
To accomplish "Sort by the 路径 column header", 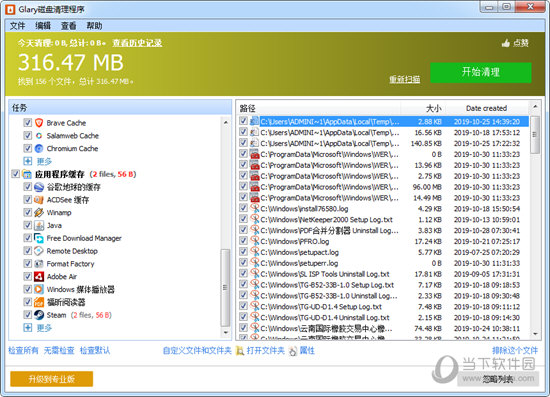I will coord(318,108).
